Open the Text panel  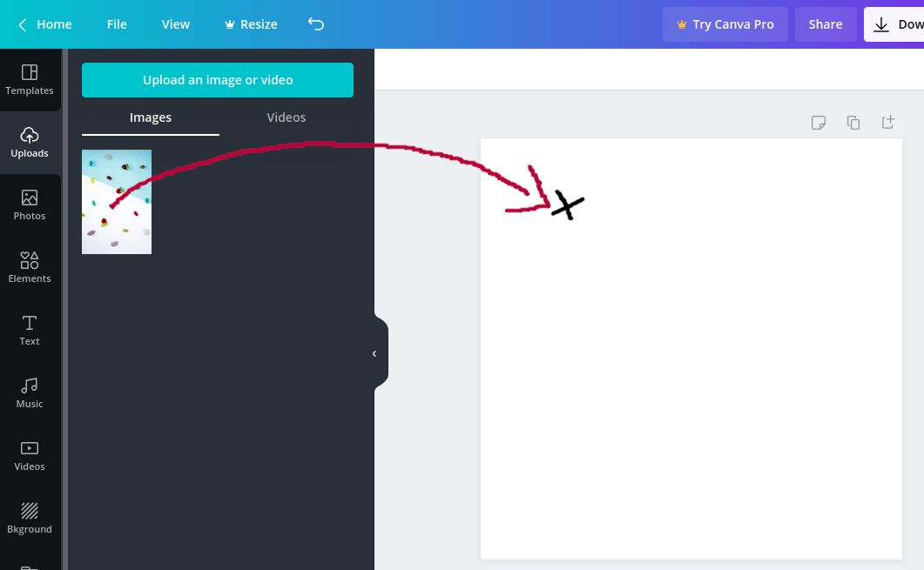coord(30,329)
